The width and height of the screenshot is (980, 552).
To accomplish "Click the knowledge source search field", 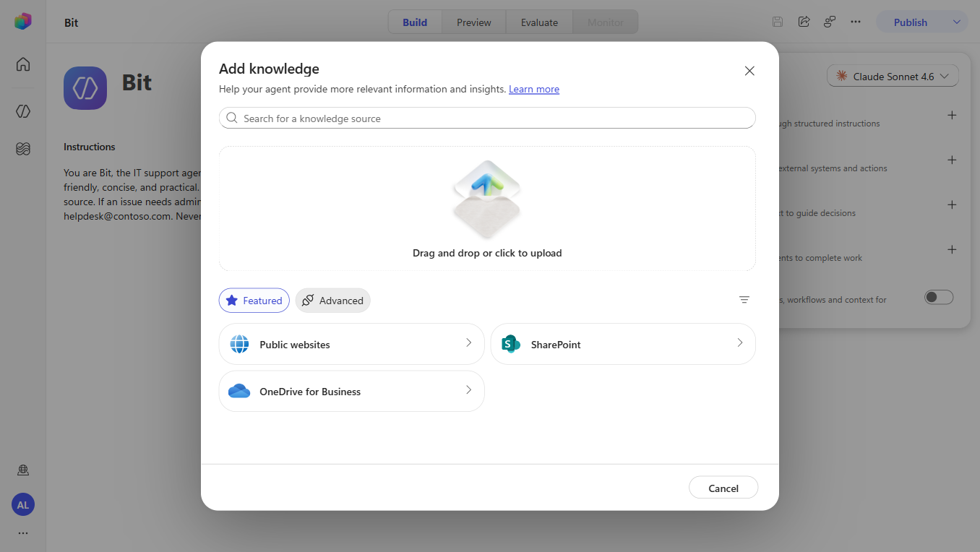I will tap(487, 118).
